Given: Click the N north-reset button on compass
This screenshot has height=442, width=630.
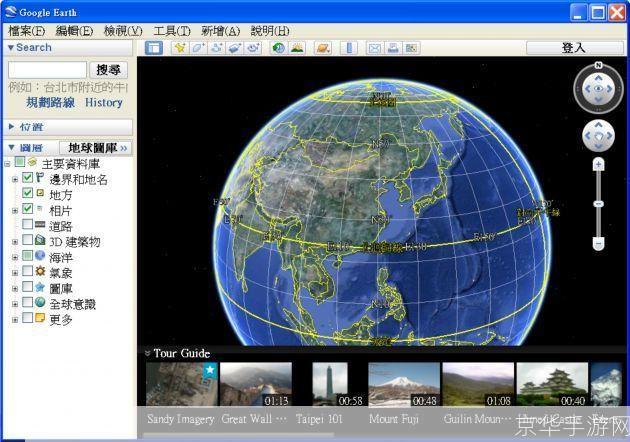Looking at the screenshot, I should pyautogui.click(x=599, y=65).
